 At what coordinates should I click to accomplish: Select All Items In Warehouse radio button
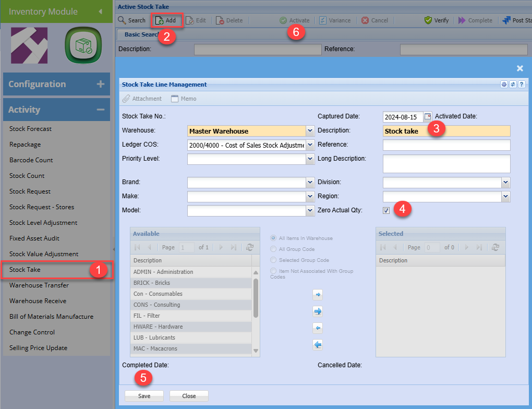[273, 238]
